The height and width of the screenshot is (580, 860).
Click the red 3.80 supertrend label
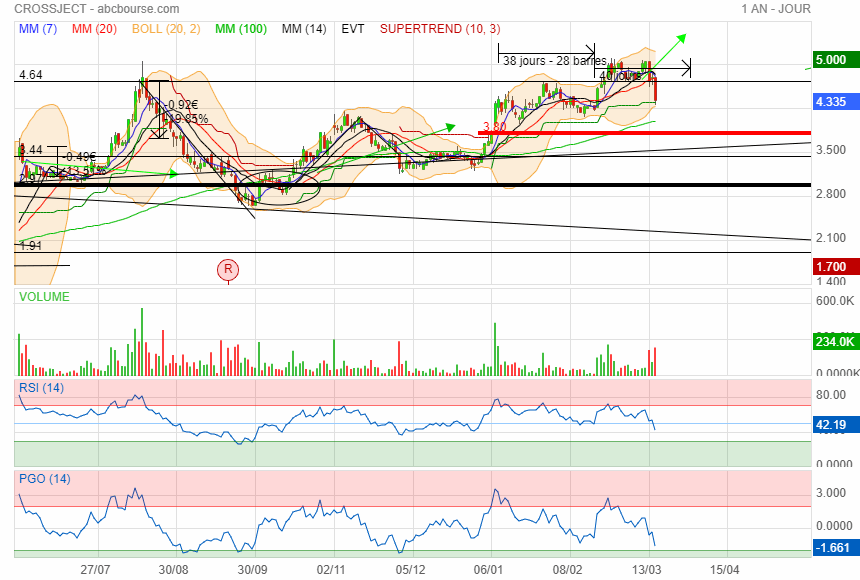click(x=494, y=127)
